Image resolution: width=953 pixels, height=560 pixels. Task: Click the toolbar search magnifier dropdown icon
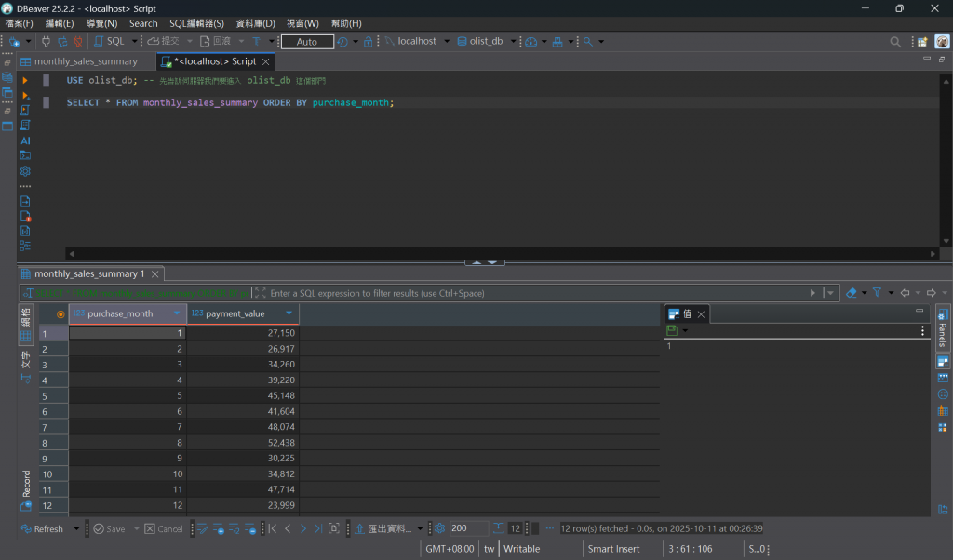(588, 41)
